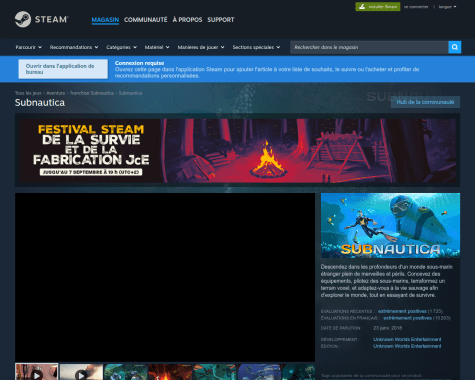Click developer Unknown Worlds Entertainment link
Image resolution: width=475 pixels, height=380 pixels.
[x=407, y=339]
